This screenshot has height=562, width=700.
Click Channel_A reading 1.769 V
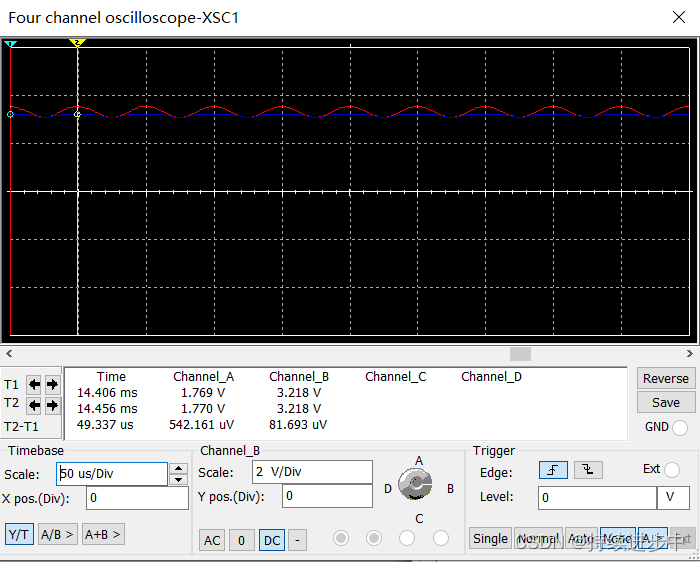click(203, 393)
